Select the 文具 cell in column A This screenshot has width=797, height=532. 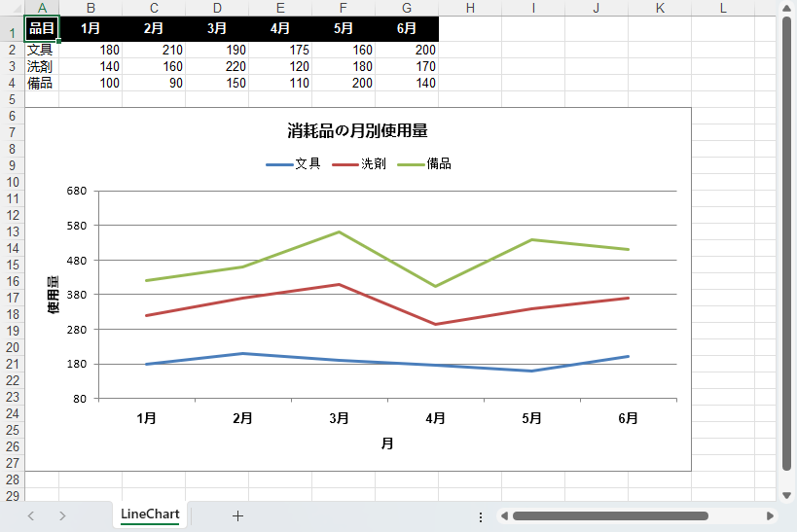[42, 50]
